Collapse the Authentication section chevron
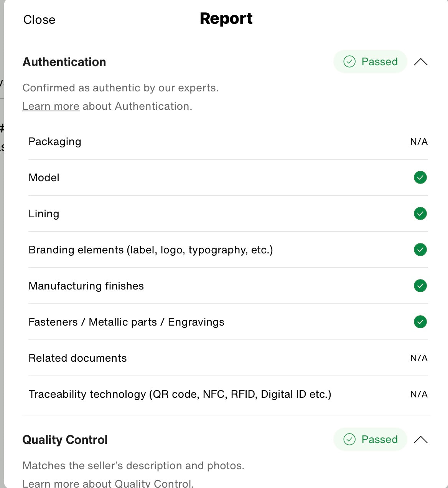448x488 pixels. (x=421, y=62)
